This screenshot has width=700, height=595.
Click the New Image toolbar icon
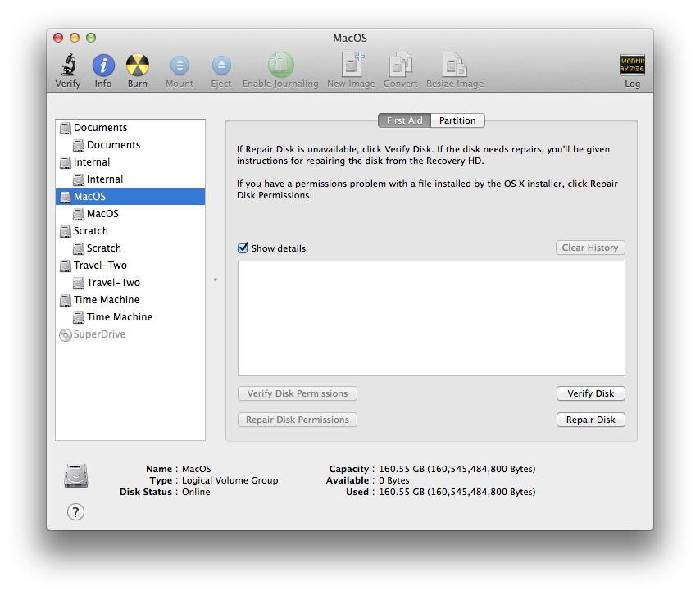coord(352,65)
